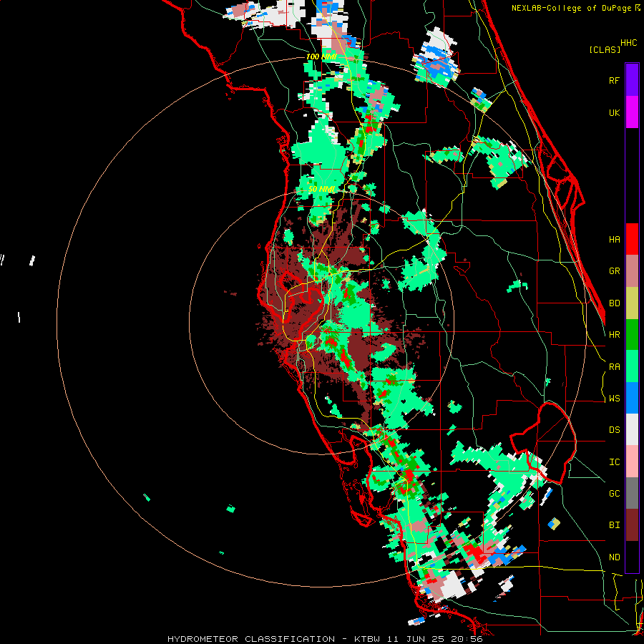Click the '50 NMI' range ring label
Image resolution: width=644 pixels, height=644 pixels.
(x=322, y=190)
